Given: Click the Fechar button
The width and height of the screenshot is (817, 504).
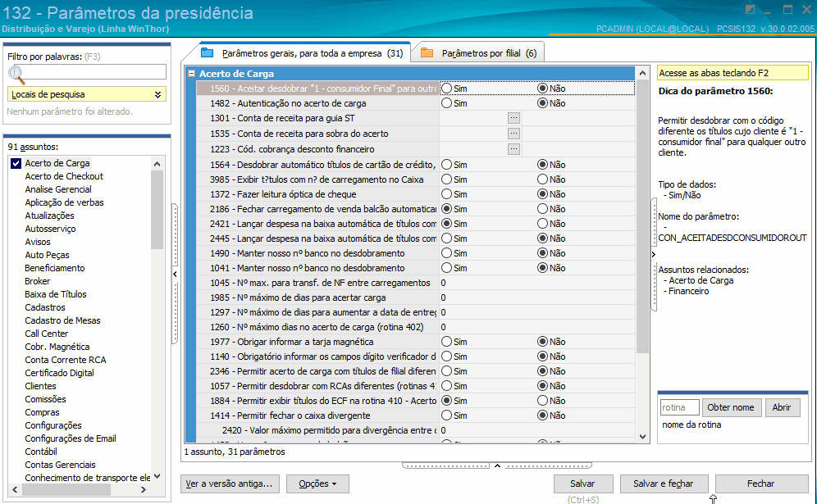Looking at the screenshot, I should pos(761,484).
